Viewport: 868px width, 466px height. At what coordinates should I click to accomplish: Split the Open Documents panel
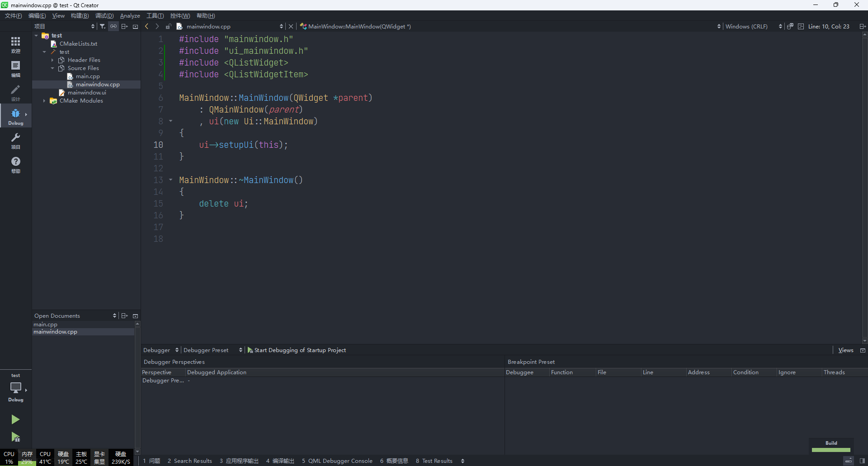point(125,315)
